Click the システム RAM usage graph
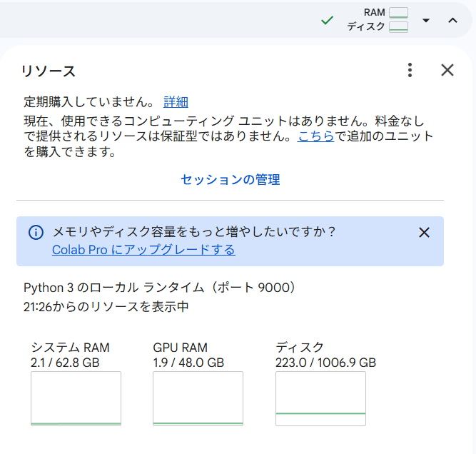 pyautogui.click(x=76, y=398)
